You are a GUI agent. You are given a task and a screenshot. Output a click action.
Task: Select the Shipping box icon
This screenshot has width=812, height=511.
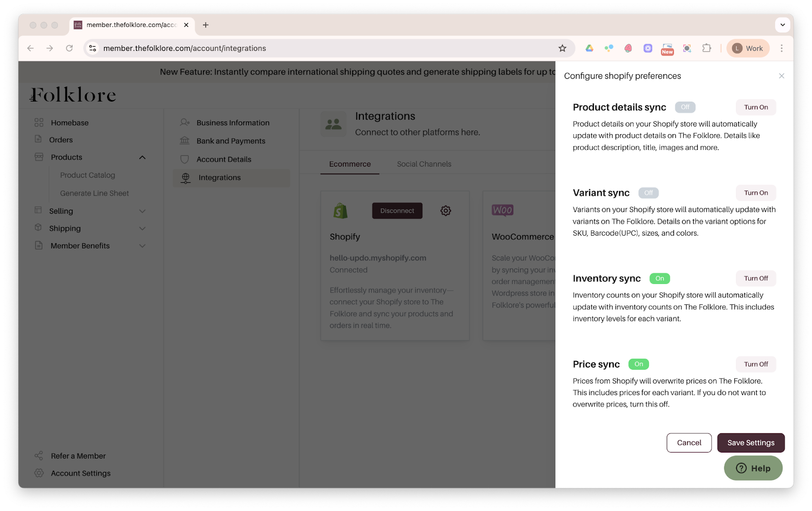coord(40,228)
